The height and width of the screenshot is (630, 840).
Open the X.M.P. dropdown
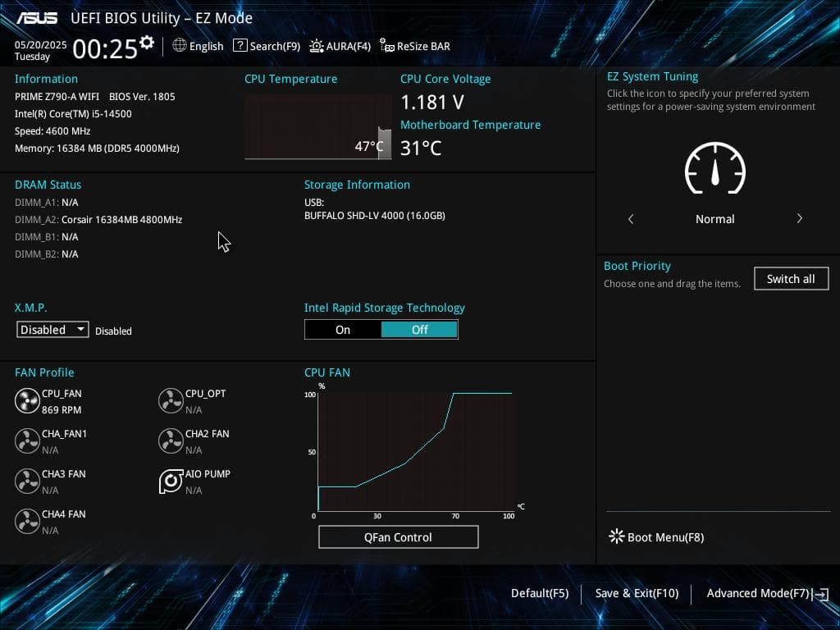(52, 329)
